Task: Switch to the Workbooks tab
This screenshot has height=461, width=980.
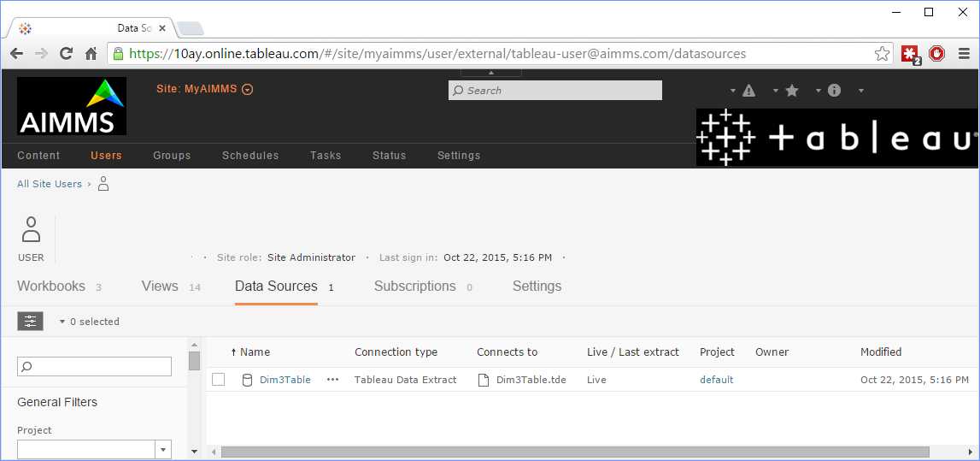Action: tap(59, 287)
